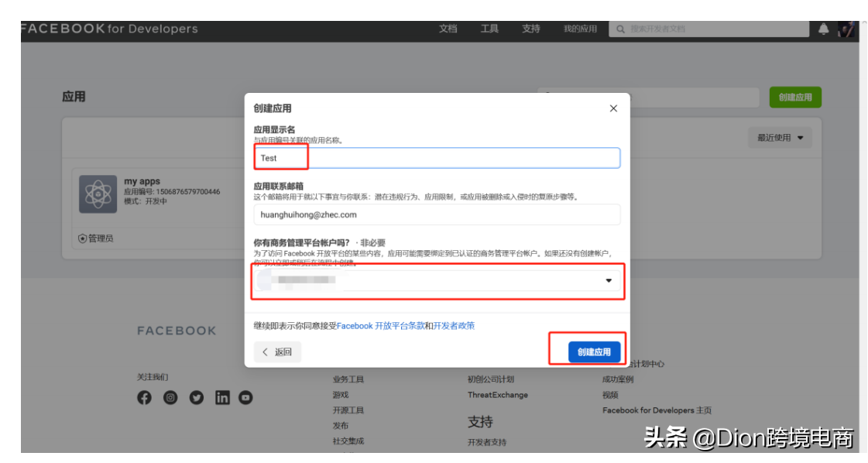Click the 管理员 badge icon
Screen dimensions: 868x463
coord(83,238)
